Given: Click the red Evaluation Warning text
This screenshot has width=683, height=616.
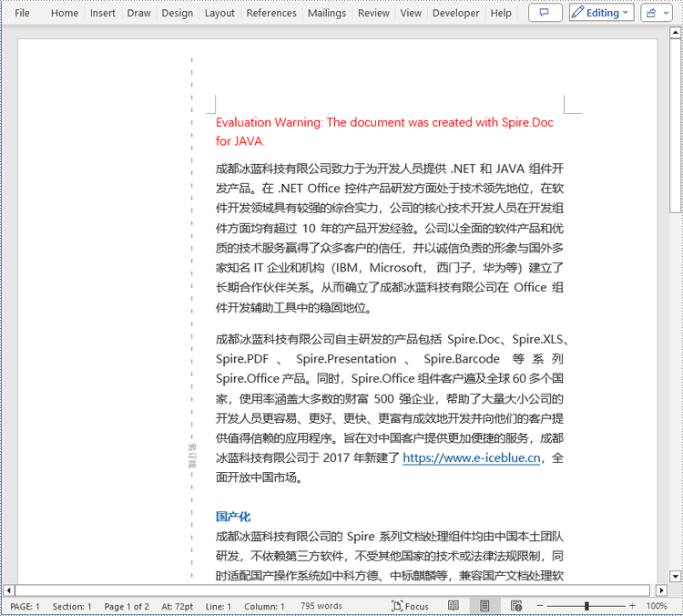Looking at the screenshot, I should 384,131.
